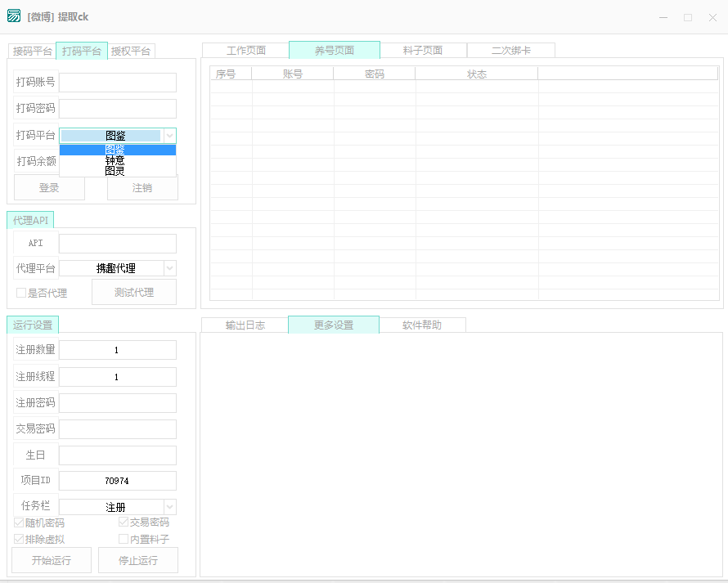Toggle the 排除虚拟 checkbox
The image size is (728, 583).
point(20,539)
